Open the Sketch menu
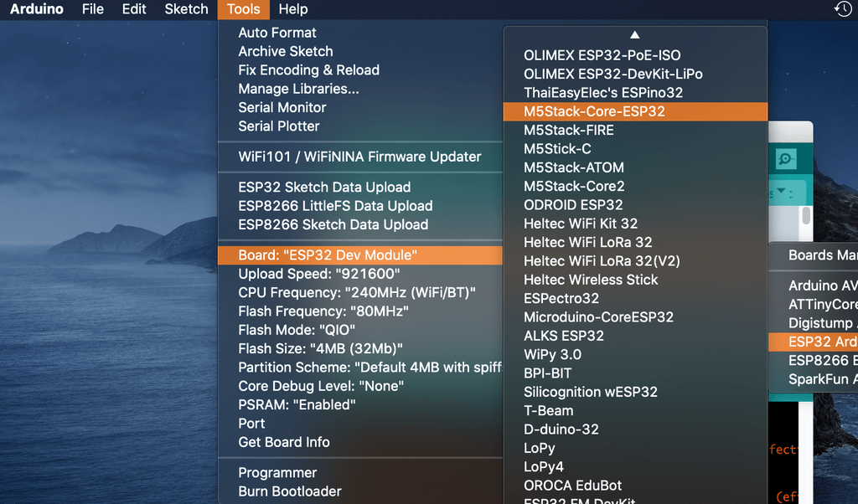The height and width of the screenshot is (504, 858). point(187,9)
